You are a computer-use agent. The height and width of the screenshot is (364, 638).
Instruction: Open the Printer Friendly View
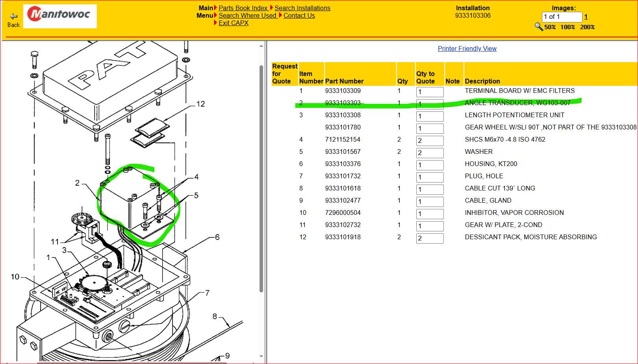click(467, 48)
